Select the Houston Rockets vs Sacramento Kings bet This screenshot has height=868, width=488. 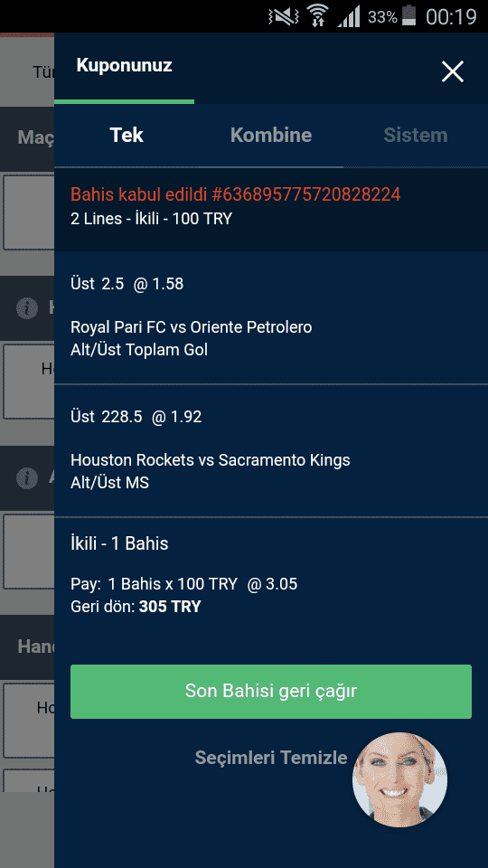[x=271, y=450]
